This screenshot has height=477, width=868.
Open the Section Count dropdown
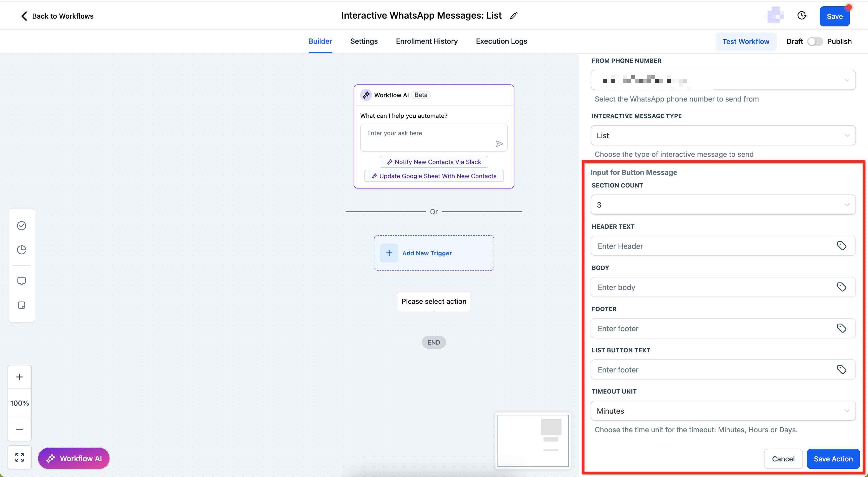click(x=723, y=205)
